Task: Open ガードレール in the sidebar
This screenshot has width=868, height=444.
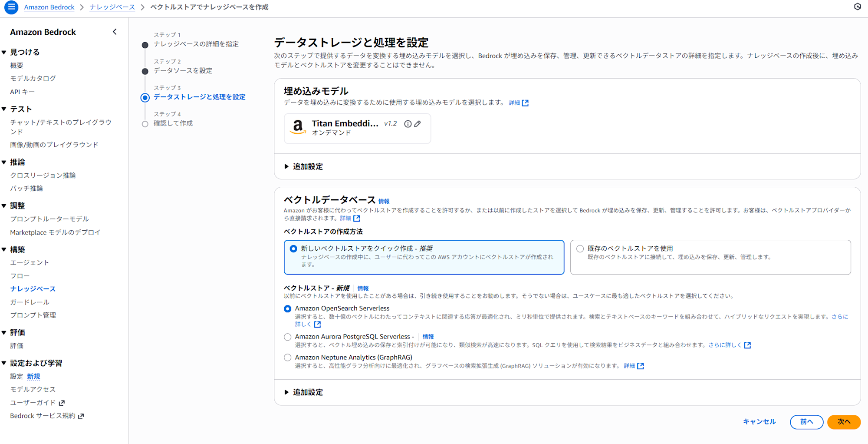Action: click(x=30, y=302)
